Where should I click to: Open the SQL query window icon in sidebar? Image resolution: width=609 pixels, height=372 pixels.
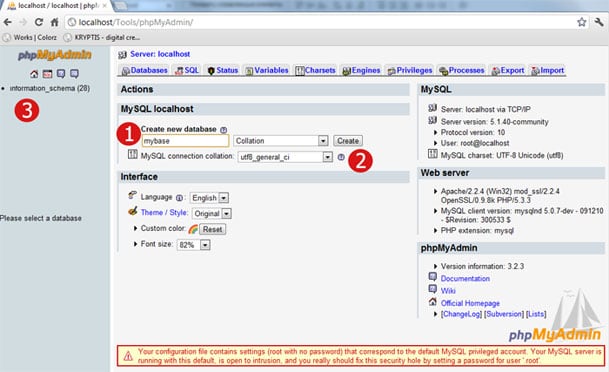47,74
